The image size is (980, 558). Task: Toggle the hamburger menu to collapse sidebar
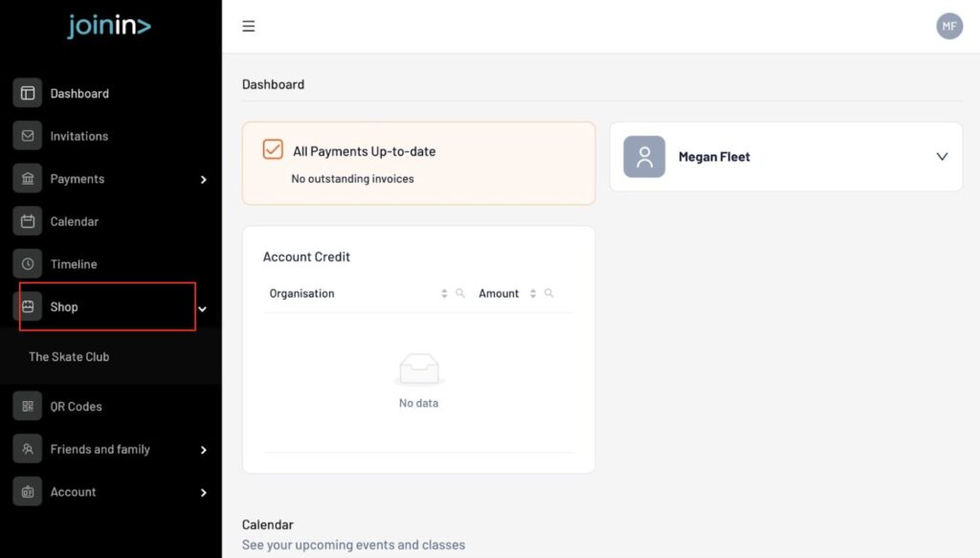[249, 26]
